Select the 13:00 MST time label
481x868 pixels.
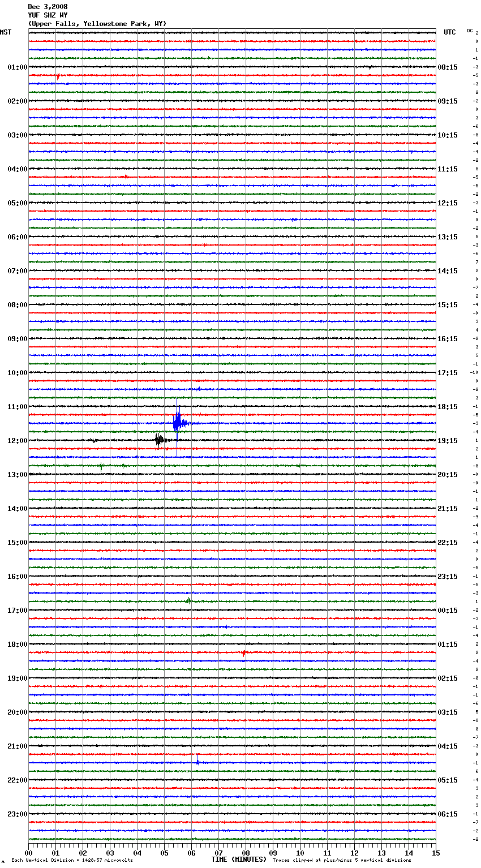18,475
